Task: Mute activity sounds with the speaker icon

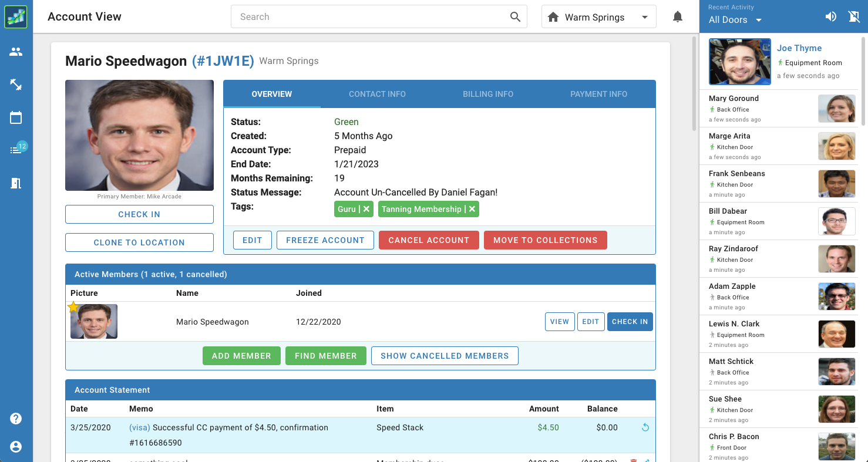Action: (830, 16)
